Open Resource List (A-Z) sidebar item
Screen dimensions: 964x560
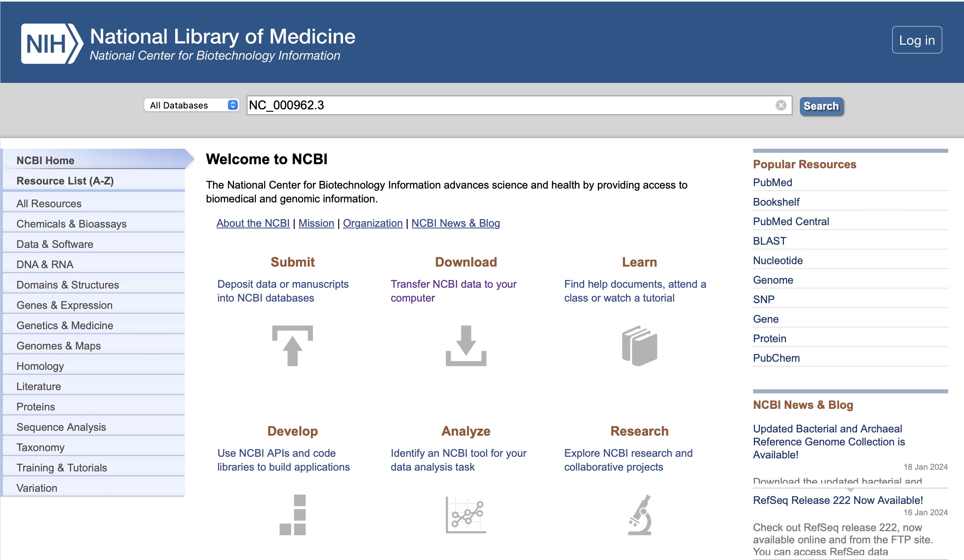point(65,181)
